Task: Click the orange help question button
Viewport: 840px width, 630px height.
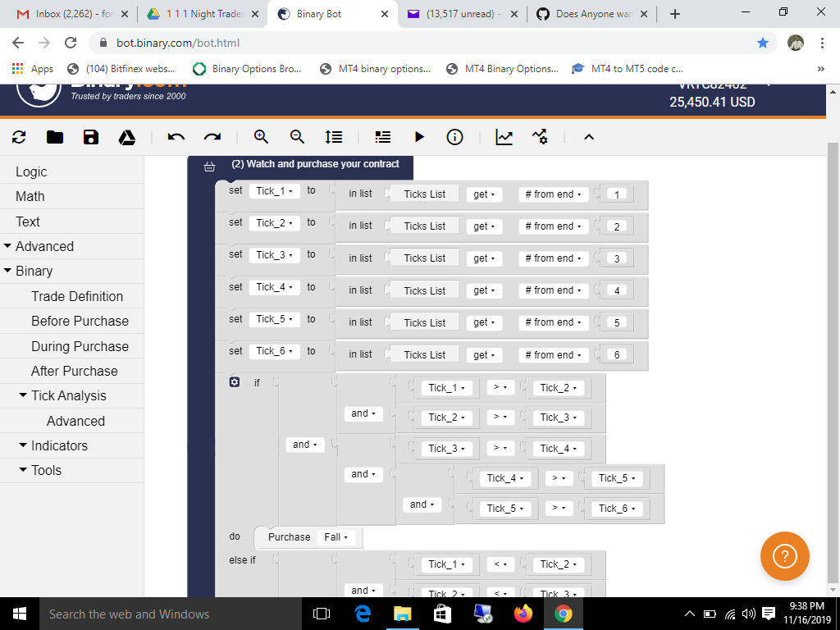Action: pyautogui.click(x=785, y=556)
